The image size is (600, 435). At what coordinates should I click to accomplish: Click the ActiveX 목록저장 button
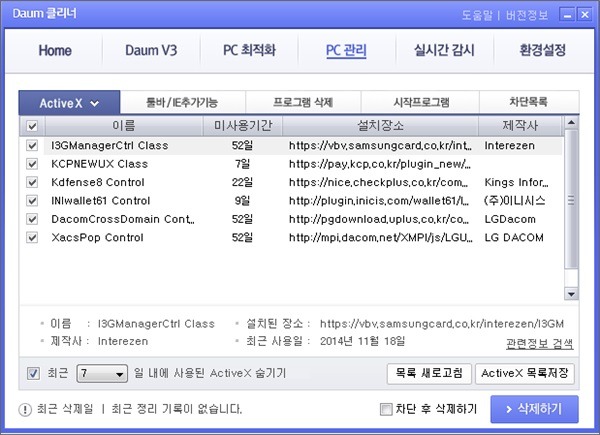pos(525,373)
